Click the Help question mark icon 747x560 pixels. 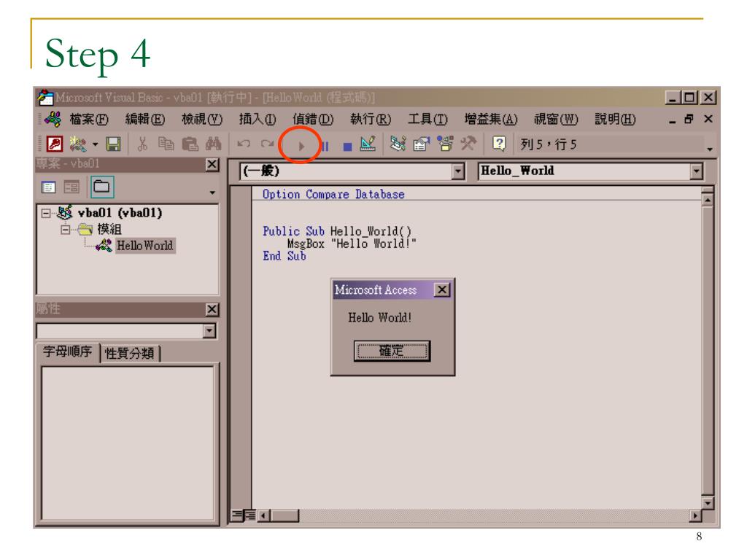click(499, 144)
